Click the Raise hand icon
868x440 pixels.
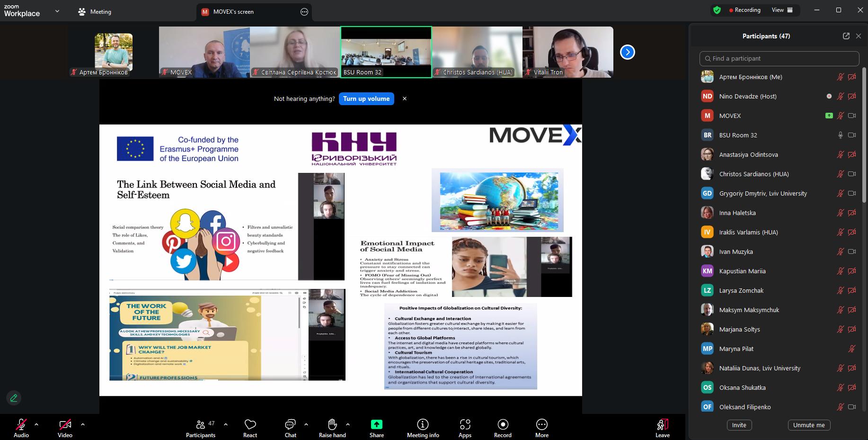tap(332, 424)
